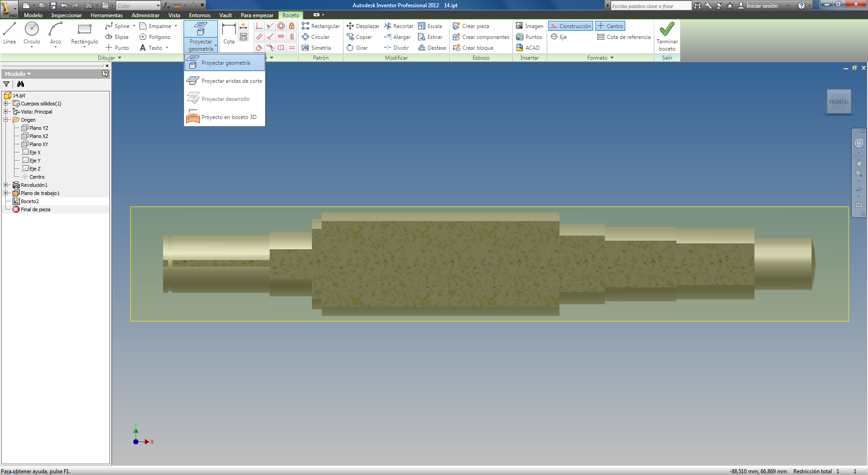Open the Modelo browser dropdown

(x=18, y=74)
